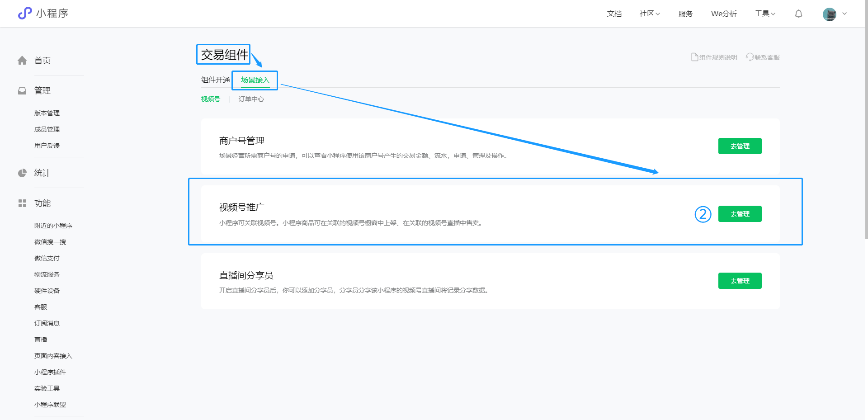Open the notification bell
The height and width of the screenshot is (420, 868).
pos(799,14)
